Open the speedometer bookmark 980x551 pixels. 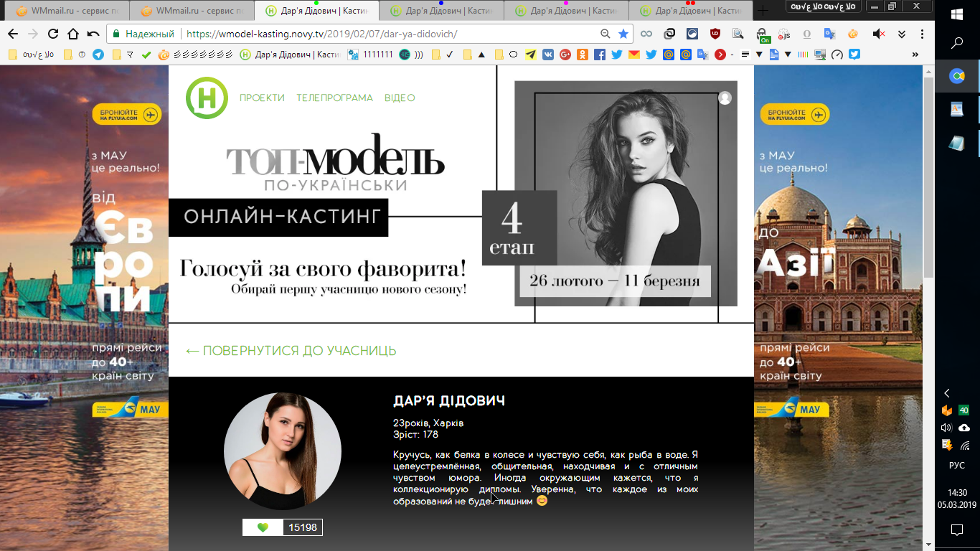[837, 55]
